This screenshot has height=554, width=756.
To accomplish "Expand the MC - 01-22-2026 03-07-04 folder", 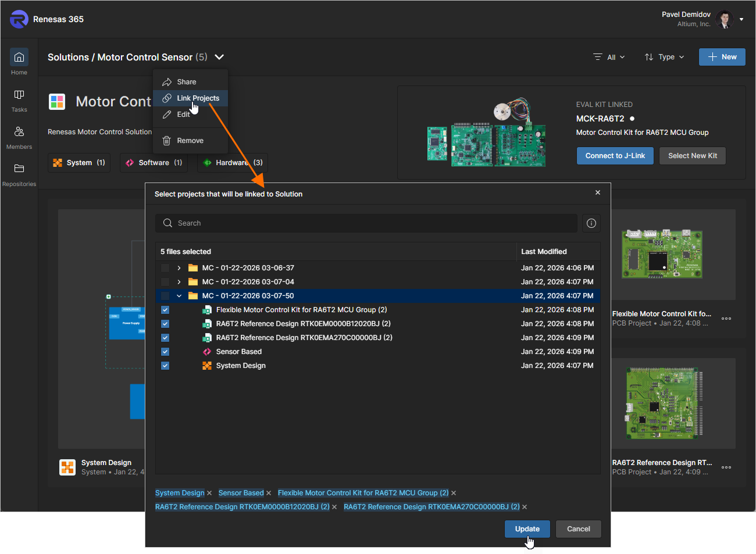I will (179, 282).
